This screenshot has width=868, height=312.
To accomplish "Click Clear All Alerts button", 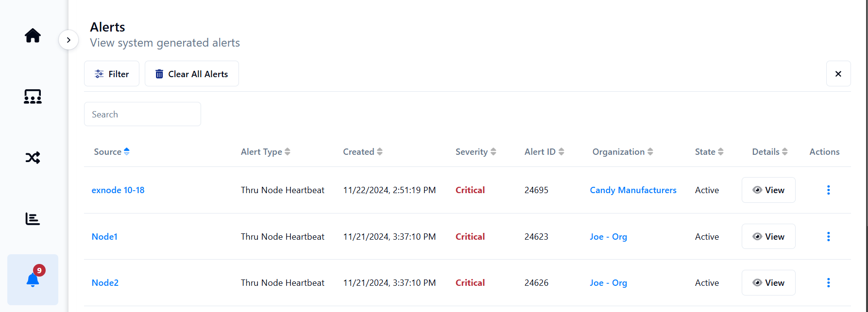I will (191, 74).
